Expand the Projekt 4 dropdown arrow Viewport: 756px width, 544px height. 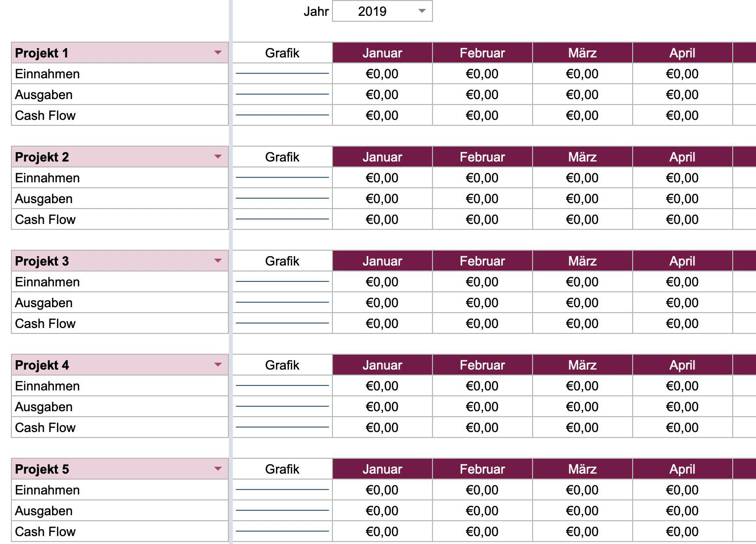217,365
